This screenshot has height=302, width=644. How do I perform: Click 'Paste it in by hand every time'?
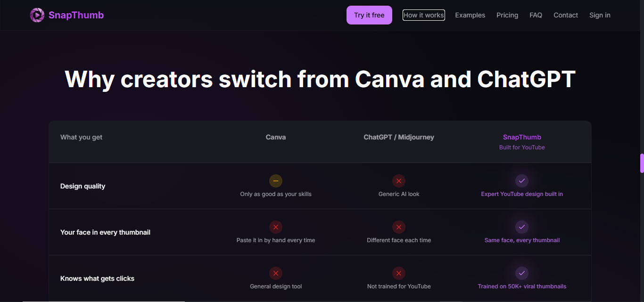tap(276, 240)
